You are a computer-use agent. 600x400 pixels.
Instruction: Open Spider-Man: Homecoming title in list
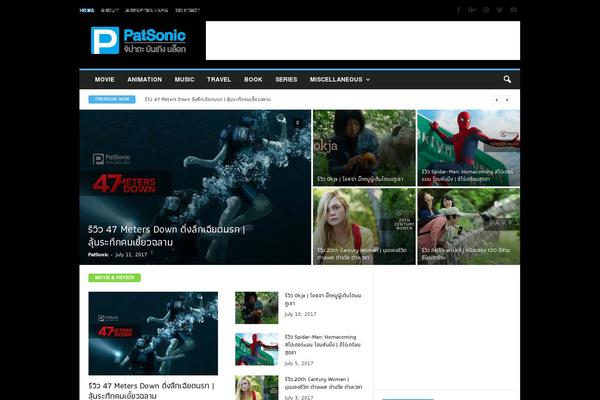(x=323, y=344)
